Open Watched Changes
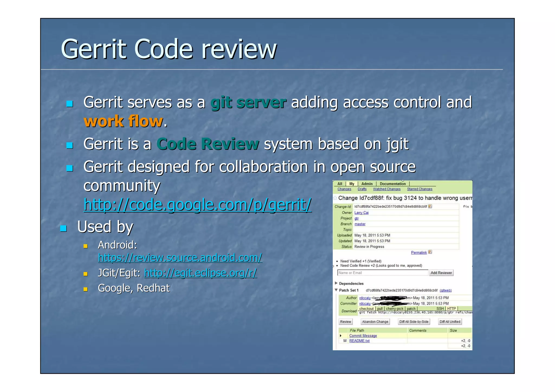 (387, 189)
